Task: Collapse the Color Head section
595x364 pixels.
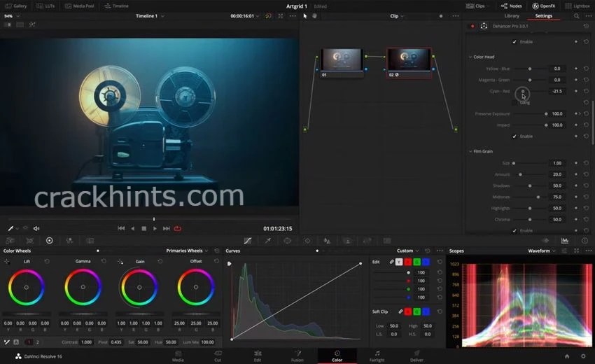Action: [470, 57]
